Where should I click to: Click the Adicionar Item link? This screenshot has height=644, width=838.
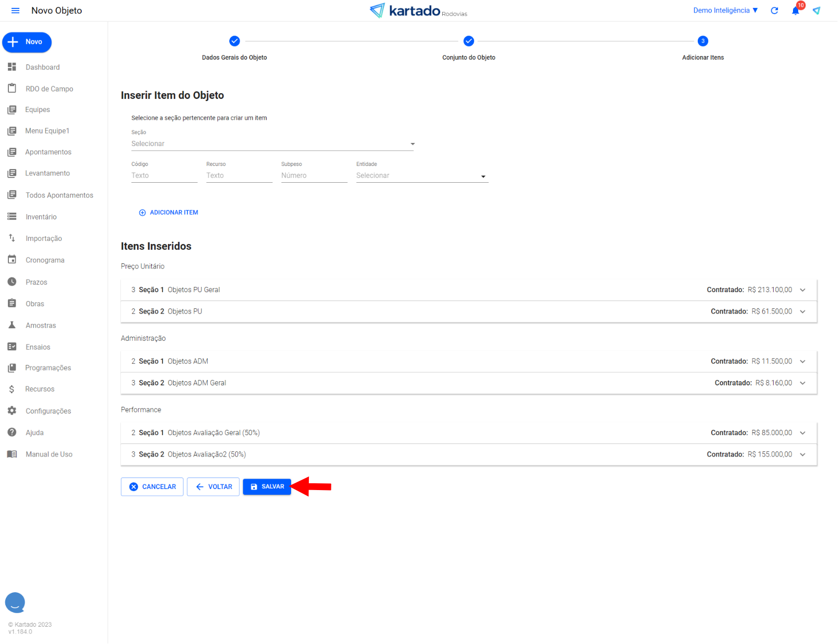click(169, 213)
